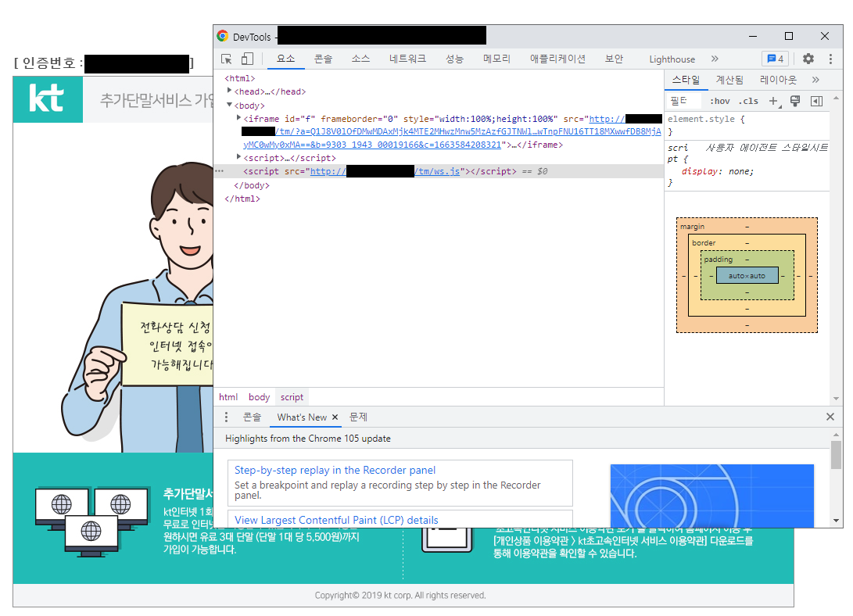Collapse the body element node
The height and width of the screenshot is (616, 853).
230,105
